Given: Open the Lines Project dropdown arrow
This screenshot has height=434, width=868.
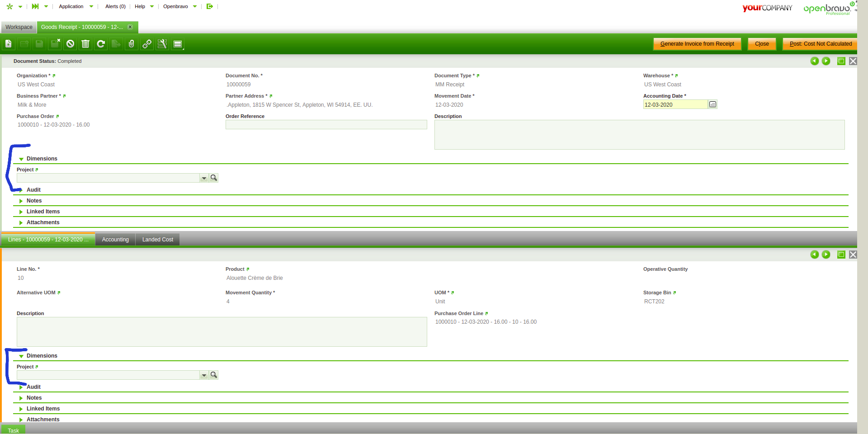Looking at the screenshot, I should coord(204,375).
